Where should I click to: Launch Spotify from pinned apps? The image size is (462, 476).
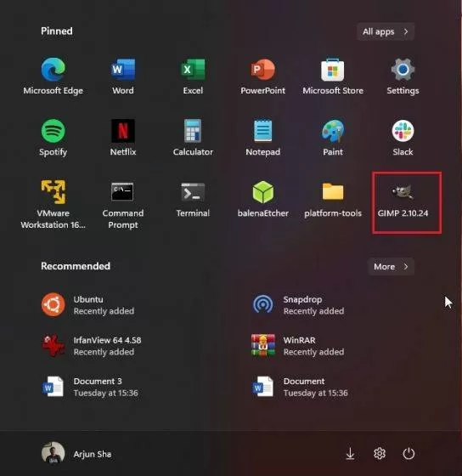point(54,138)
